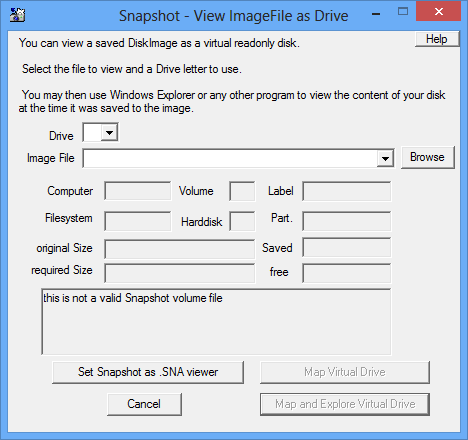
Task: Click the Snapshot app icon in title bar
Action: coord(17,15)
